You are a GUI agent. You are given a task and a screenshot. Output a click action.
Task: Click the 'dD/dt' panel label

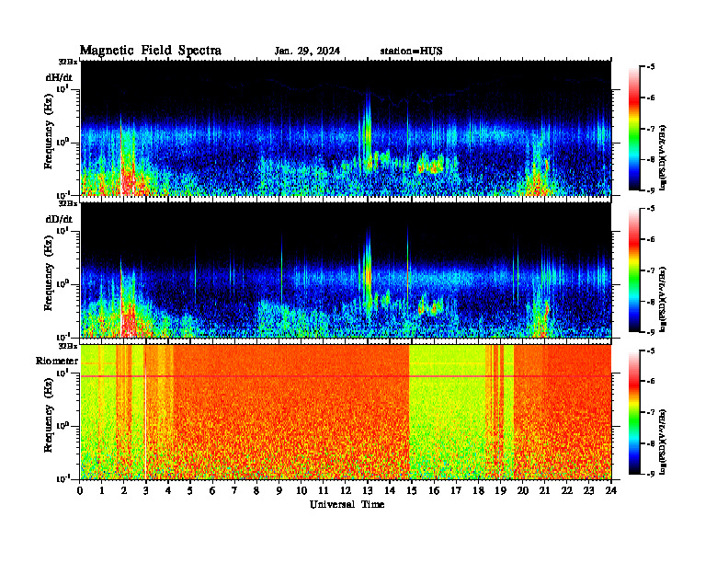coord(59,219)
